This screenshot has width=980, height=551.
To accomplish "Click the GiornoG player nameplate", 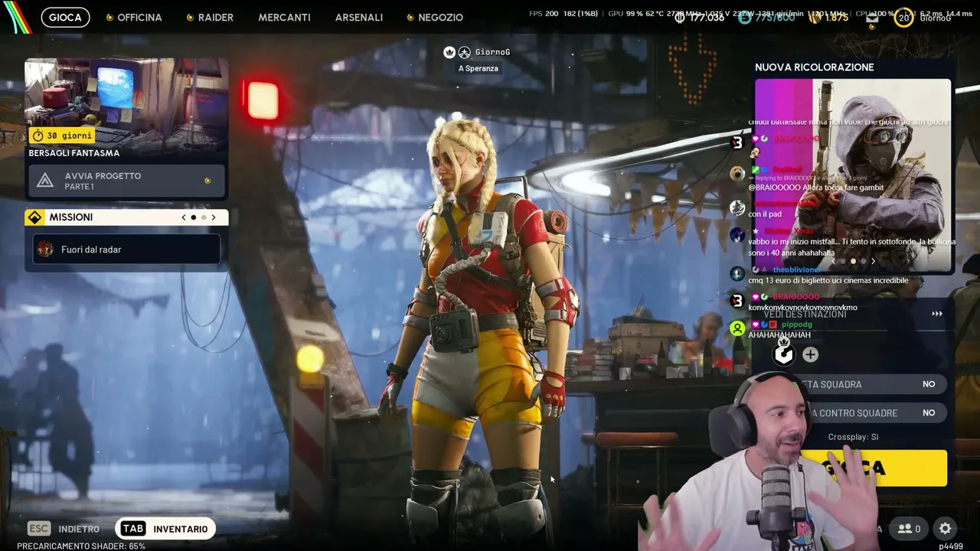I will coord(492,52).
